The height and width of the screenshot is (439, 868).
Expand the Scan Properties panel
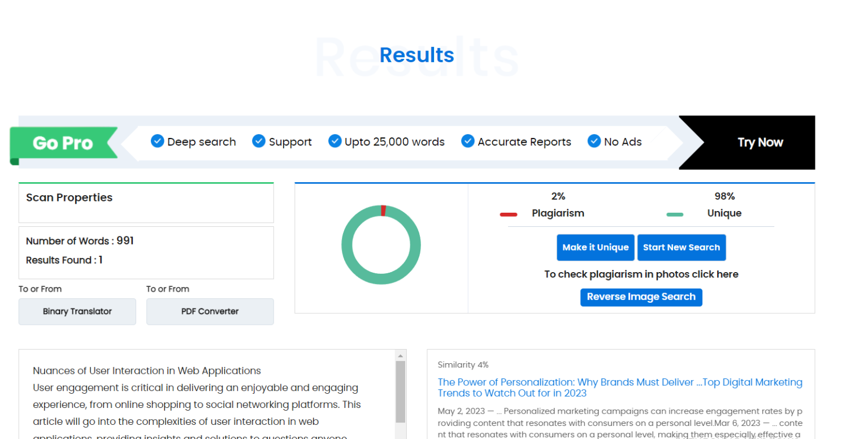[69, 197]
